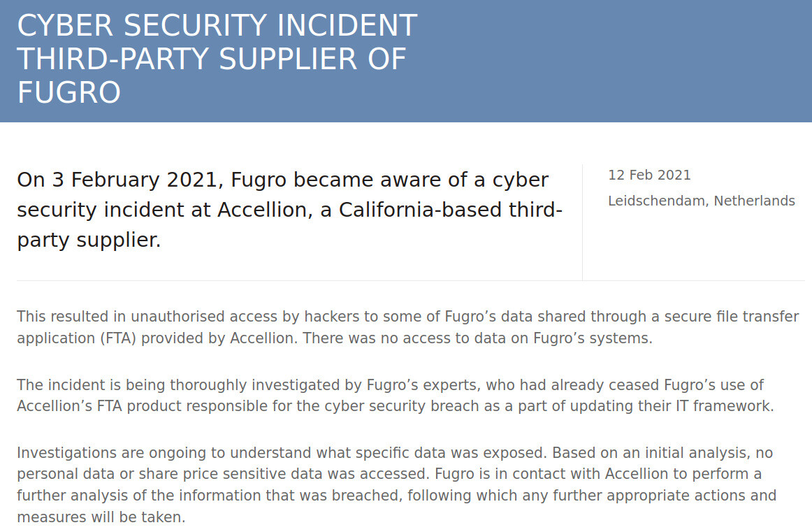
Task: Click 'Accellion' in the large intro paragraph
Action: pos(265,210)
